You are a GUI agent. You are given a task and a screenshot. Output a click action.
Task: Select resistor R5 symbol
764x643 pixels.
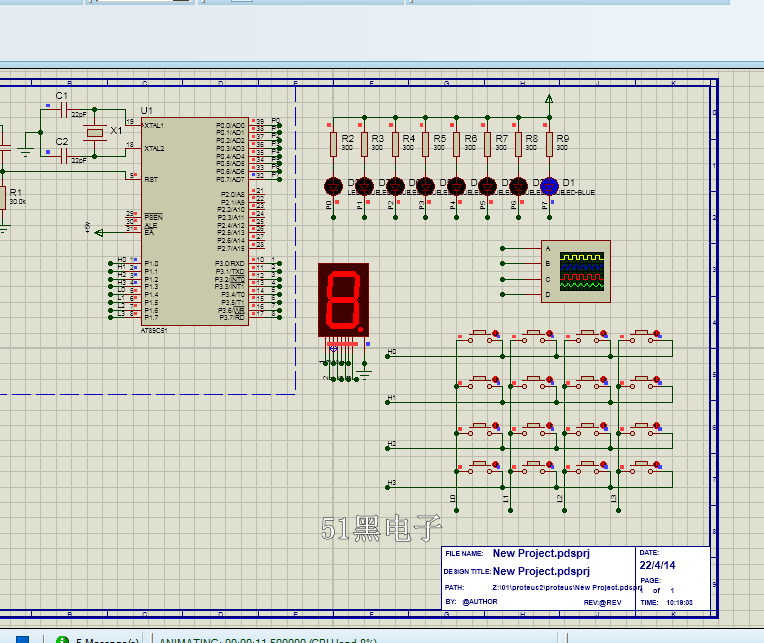coord(425,144)
